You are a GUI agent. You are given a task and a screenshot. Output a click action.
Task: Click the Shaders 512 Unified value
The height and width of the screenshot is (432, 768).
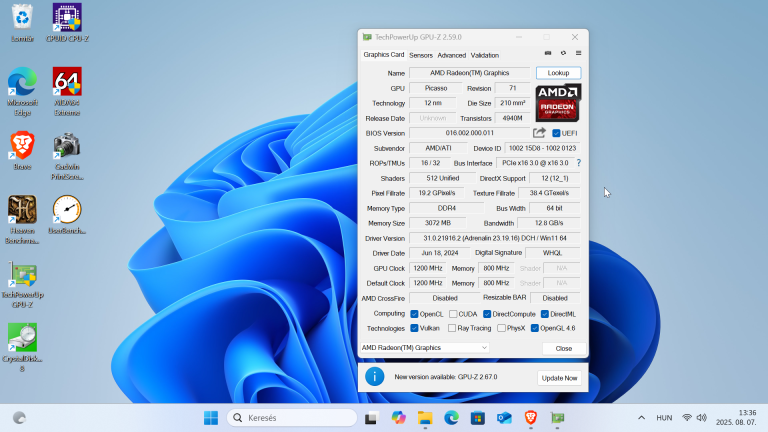coord(443,178)
